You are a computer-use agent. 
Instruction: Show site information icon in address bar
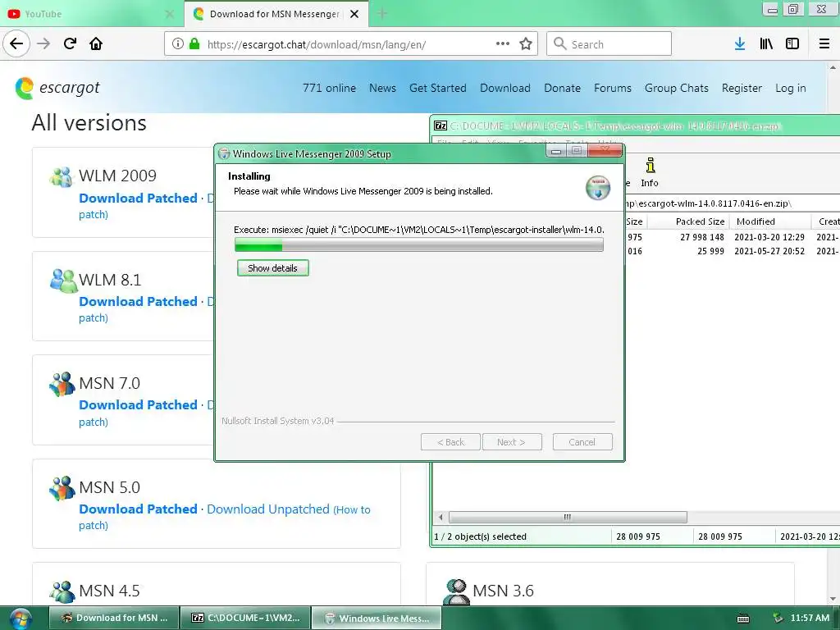pyautogui.click(x=178, y=43)
